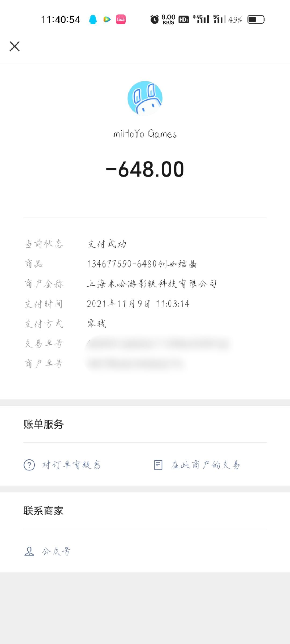Open QQ notification icon in status bar
The image size is (290, 644).
[93, 20]
